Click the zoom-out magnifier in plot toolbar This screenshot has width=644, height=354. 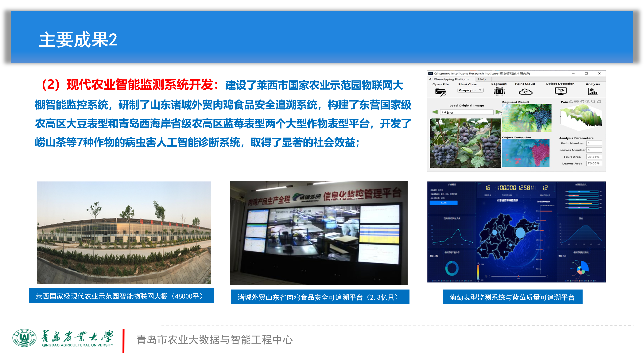pyautogui.click(x=593, y=102)
